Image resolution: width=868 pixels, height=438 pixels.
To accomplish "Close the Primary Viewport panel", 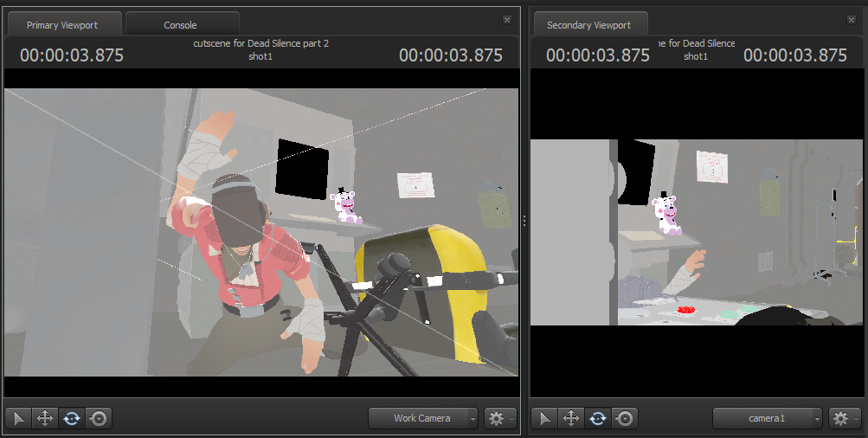I will click(507, 20).
